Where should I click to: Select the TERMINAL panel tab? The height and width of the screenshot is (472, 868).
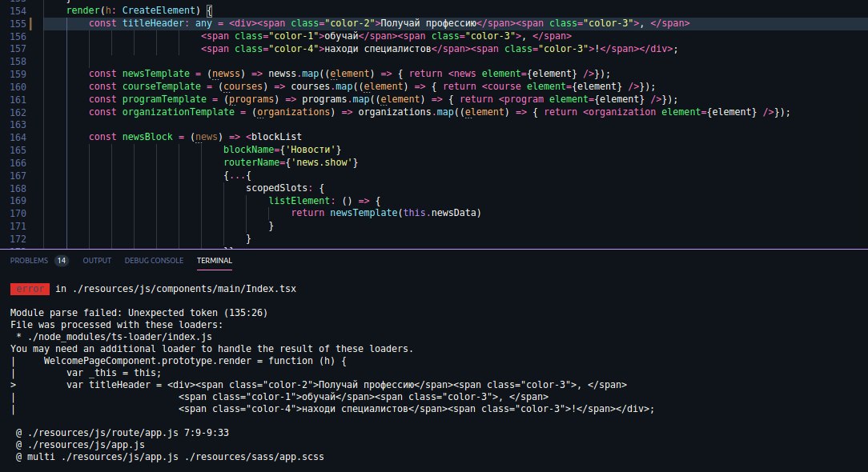click(x=215, y=261)
